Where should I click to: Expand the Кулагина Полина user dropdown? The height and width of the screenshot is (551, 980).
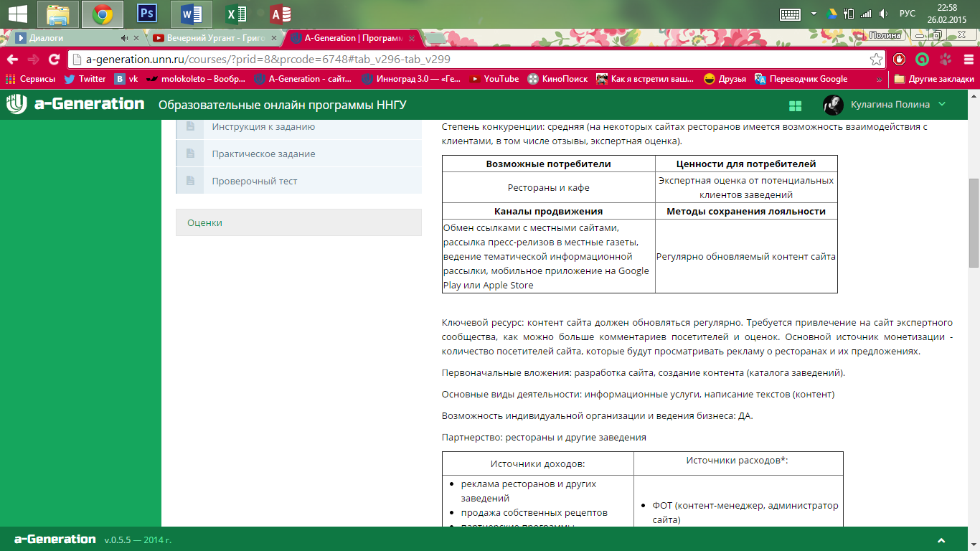click(x=942, y=104)
